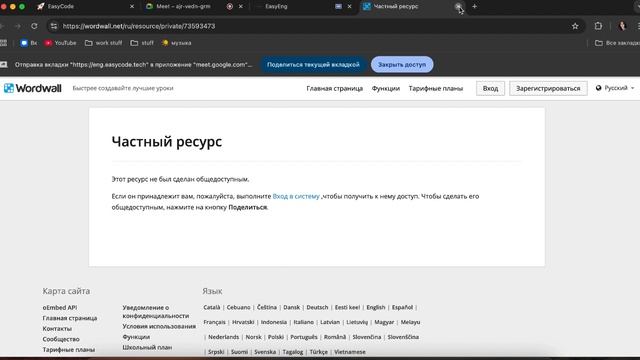Screen dimensions: 640x360
Task: Follow the Вход в систему link
Action: (x=296, y=196)
